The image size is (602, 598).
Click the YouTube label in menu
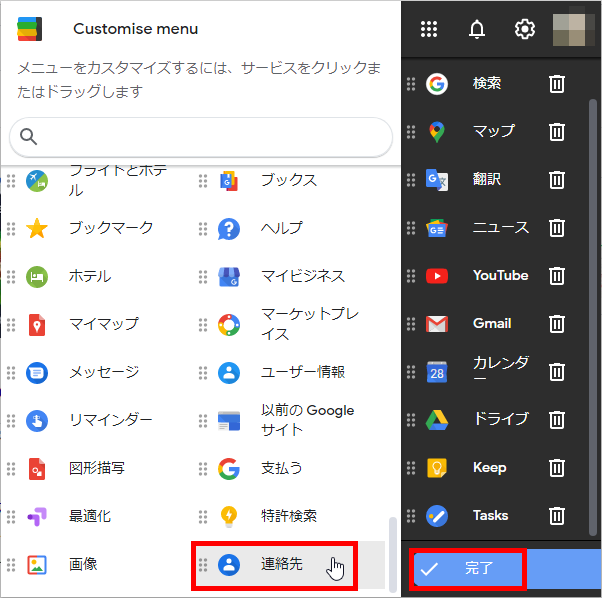(500, 276)
